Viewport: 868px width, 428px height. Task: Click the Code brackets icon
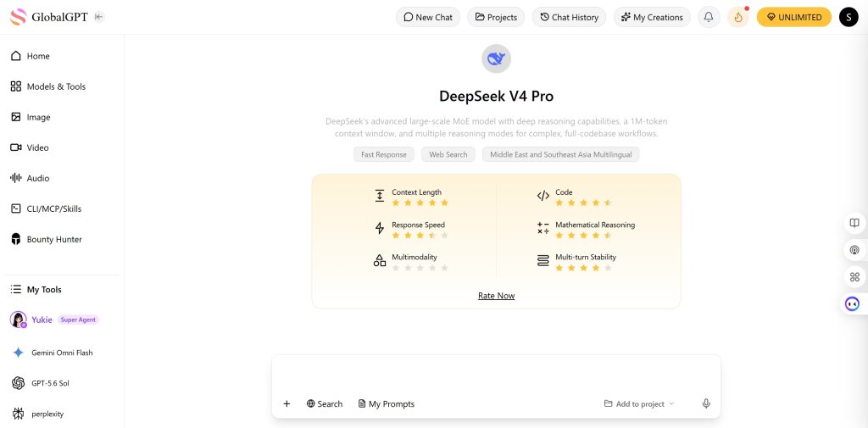(543, 196)
